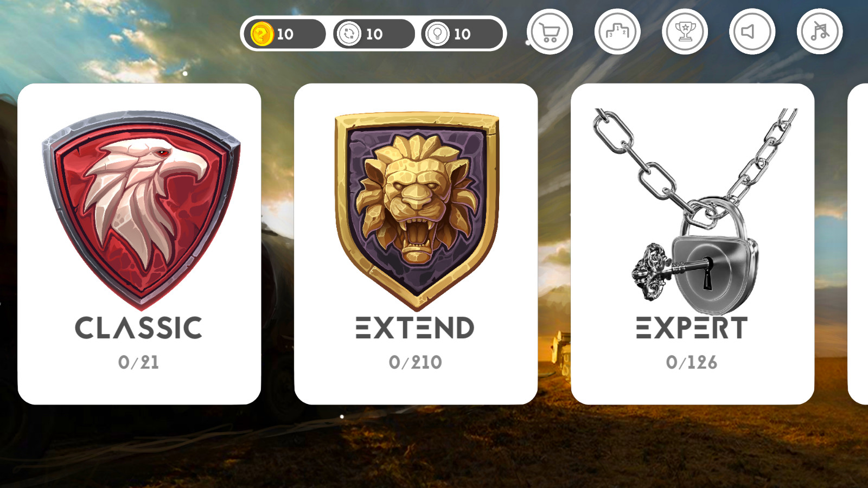Image resolution: width=868 pixels, height=488 pixels.
Task: Click the 0/210 progress label
Action: pyautogui.click(x=416, y=362)
